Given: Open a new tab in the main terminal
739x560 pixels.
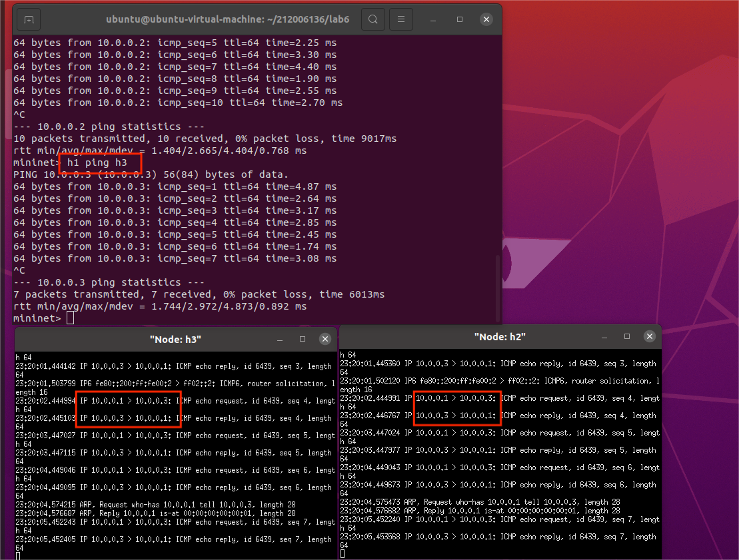Looking at the screenshot, I should pos(29,19).
